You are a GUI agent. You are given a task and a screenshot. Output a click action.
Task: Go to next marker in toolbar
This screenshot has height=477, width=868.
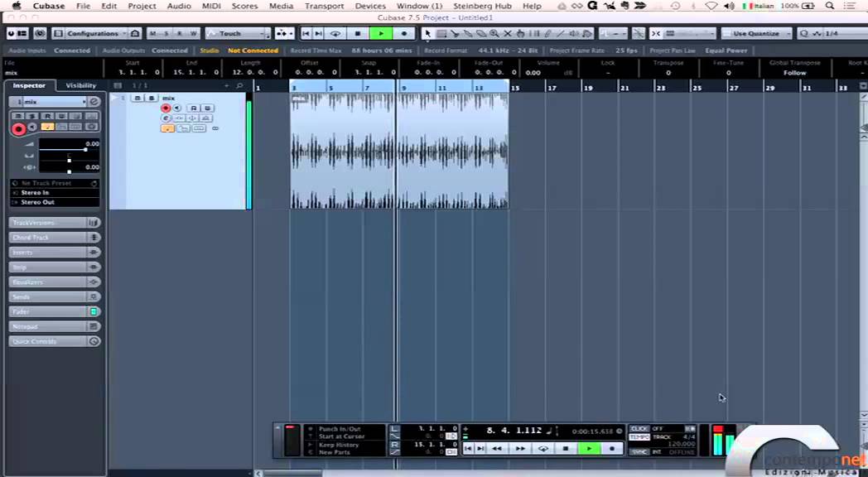[318, 34]
